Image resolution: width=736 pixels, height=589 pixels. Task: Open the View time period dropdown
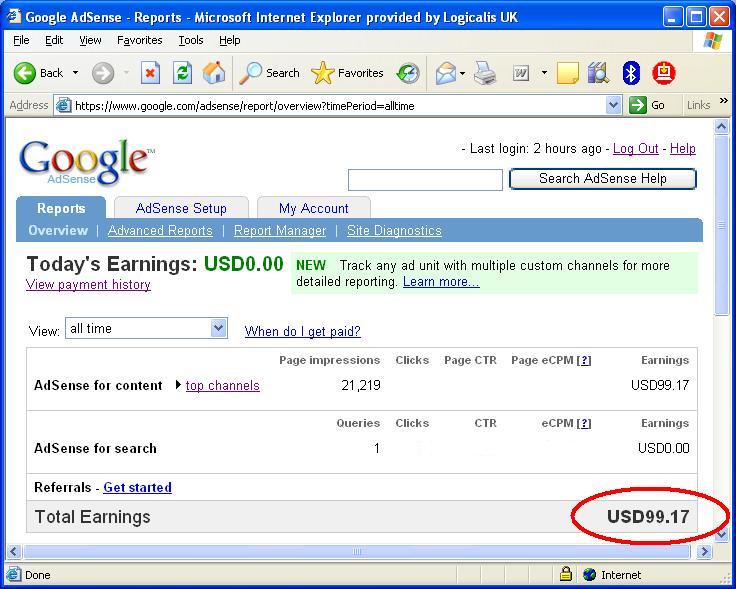click(x=146, y=328)
